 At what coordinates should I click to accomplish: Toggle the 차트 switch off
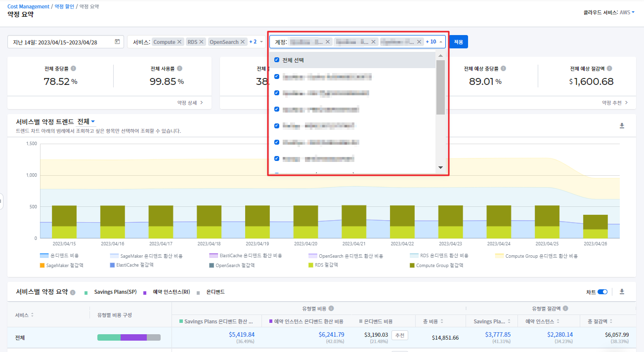pyautogui.click(x=602, y=292)
